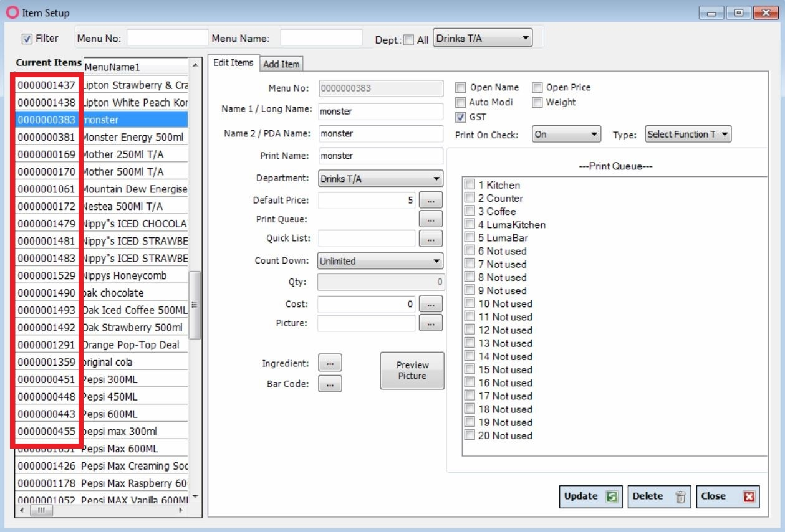This screenshot has height=532, width=785.
Task: Click the MenuName1 column header
Action: pyautogui.click(x=134, y=67)
